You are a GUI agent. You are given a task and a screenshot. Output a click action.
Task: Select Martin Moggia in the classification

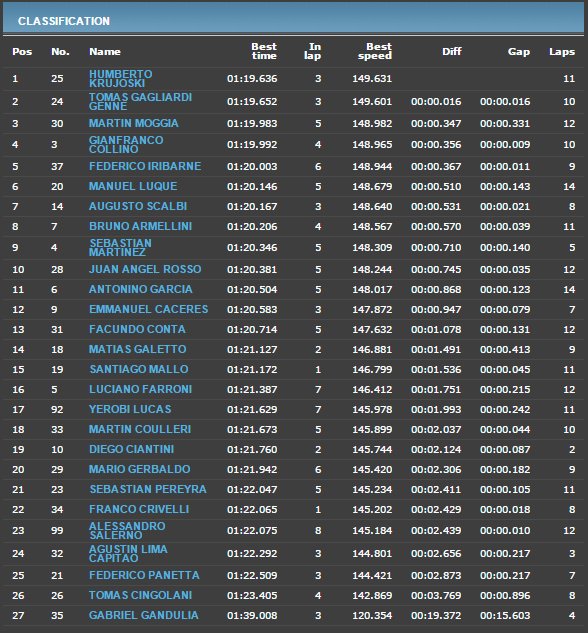(x=134, y=124)
